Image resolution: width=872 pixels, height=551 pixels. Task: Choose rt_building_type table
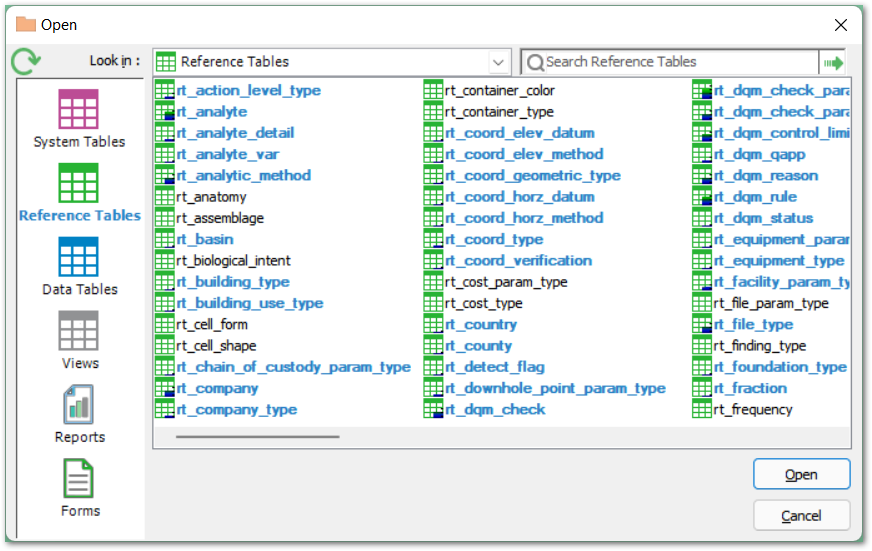pyautogui.click(x=233, y=282)
